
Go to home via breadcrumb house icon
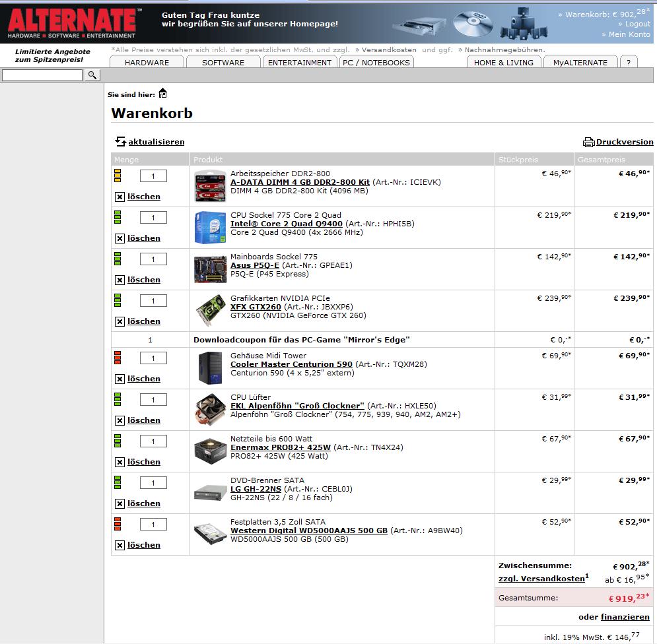click(162, 94)
